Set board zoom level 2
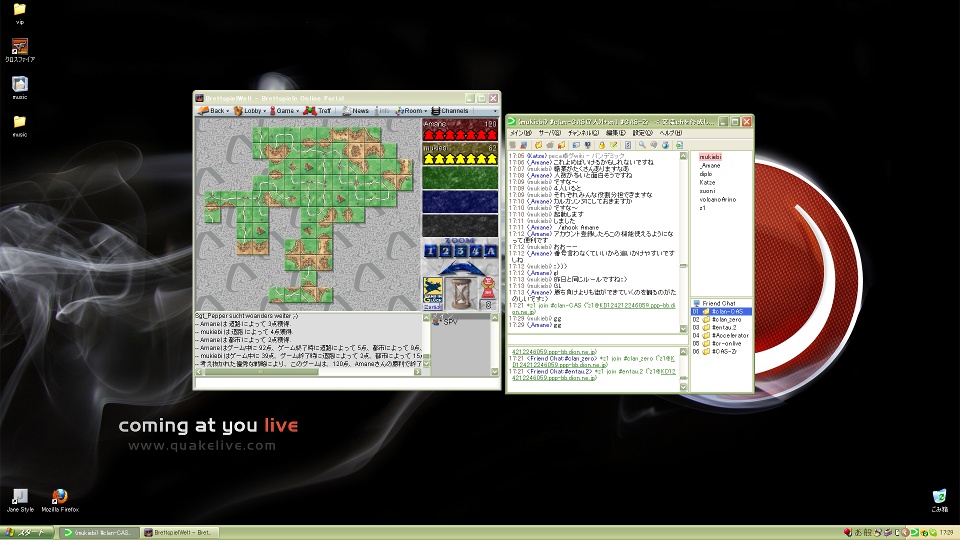This screenshot has height=540, width=960. (446, 251)
